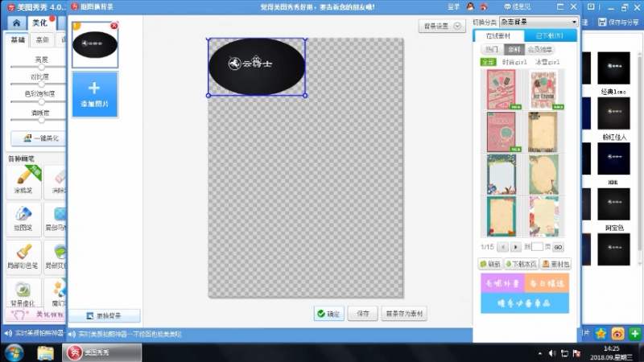The image size is (644, 362).
Task: Switch to the 已下载 downloaded tab
Action: click(549, 36)
